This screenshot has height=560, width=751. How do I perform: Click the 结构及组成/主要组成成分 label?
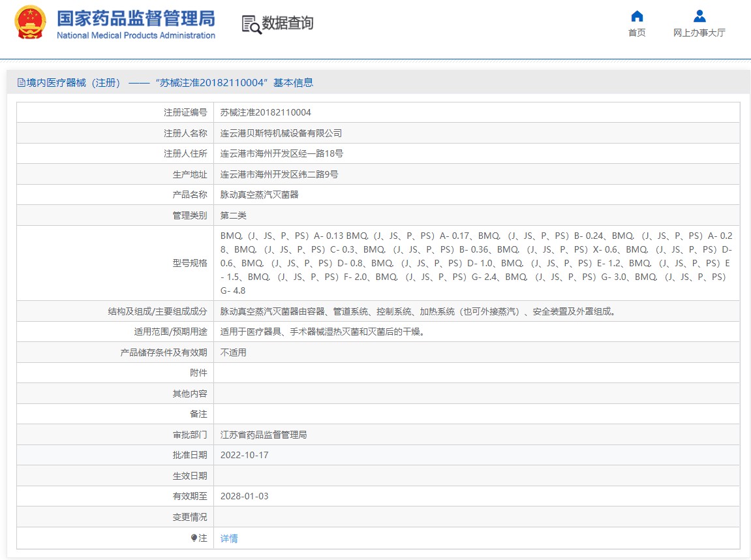pos(158,311)
